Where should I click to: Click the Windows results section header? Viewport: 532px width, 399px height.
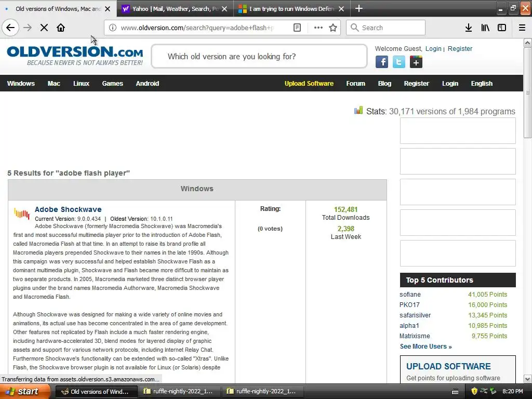(197, 189)
